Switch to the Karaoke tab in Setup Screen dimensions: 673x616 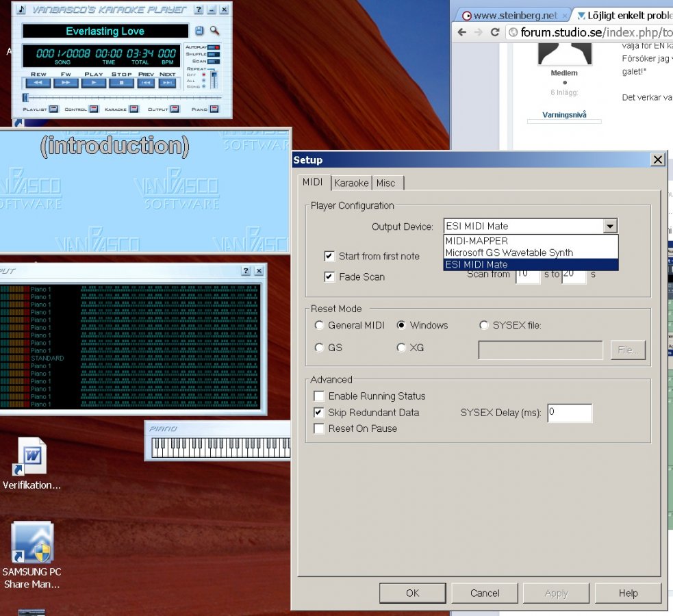(x=351, y=183)
